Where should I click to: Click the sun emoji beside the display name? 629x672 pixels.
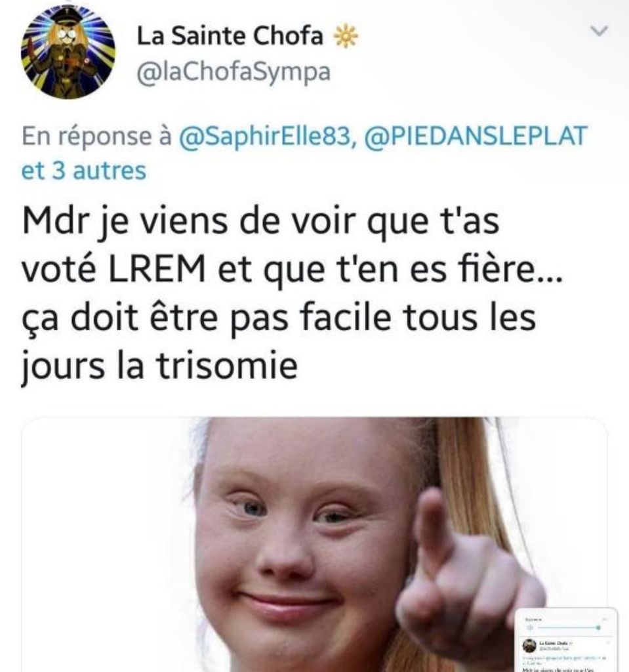click(346, 37)
